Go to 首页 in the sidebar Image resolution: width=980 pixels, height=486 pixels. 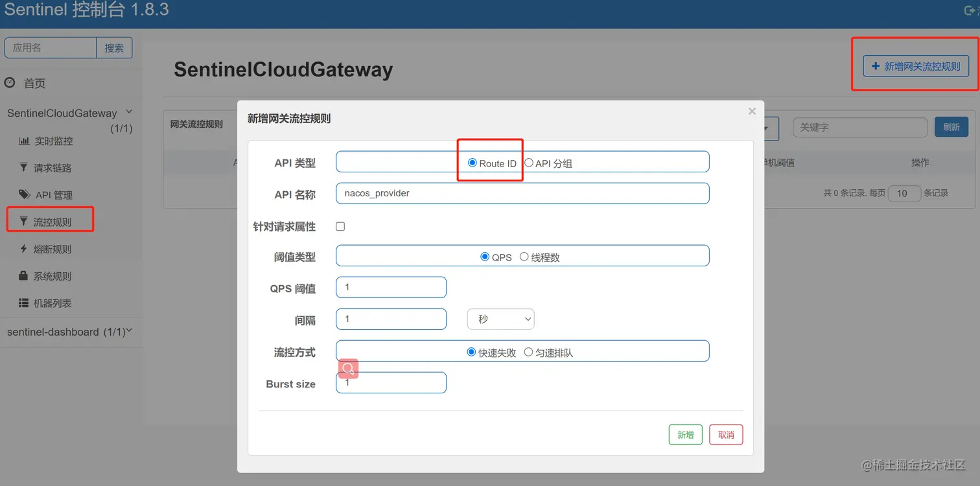pos(34,84)
